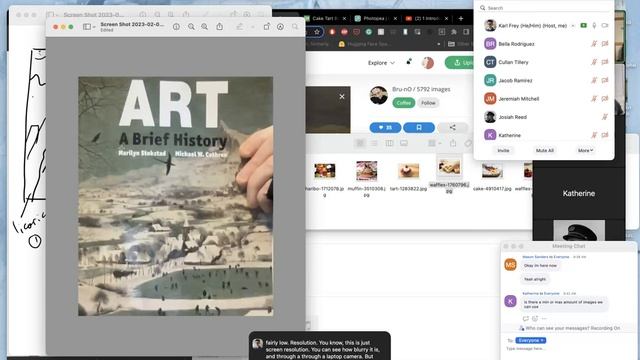This screenshot has height=360, width=640.
Task: Open the More dropdown in participants panel
Action: click(585, 151)
